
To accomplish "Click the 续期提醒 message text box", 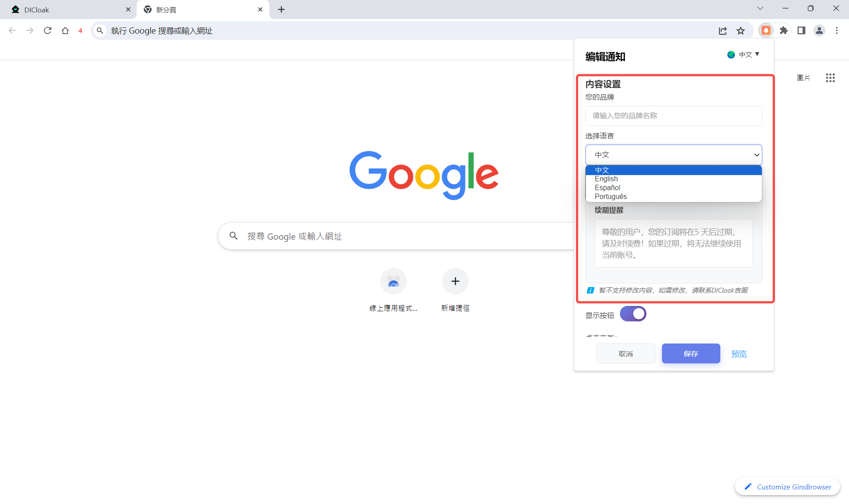I will [x=673, y=243].
